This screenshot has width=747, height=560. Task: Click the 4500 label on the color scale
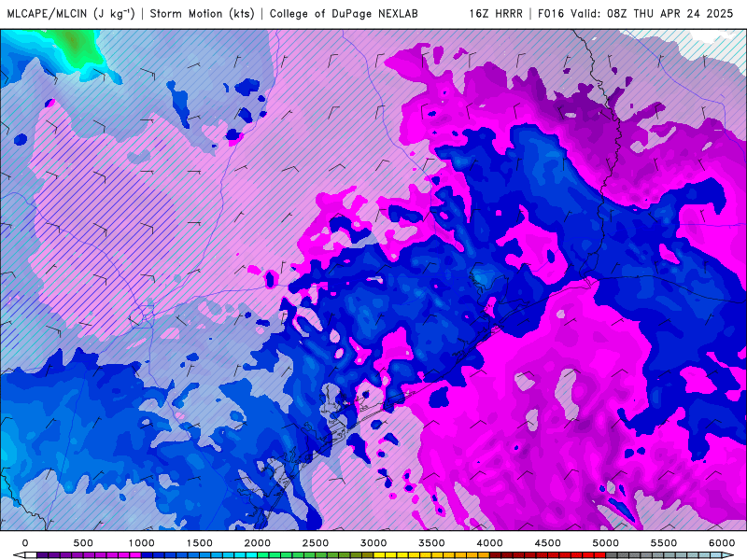[x=548, y=543]
